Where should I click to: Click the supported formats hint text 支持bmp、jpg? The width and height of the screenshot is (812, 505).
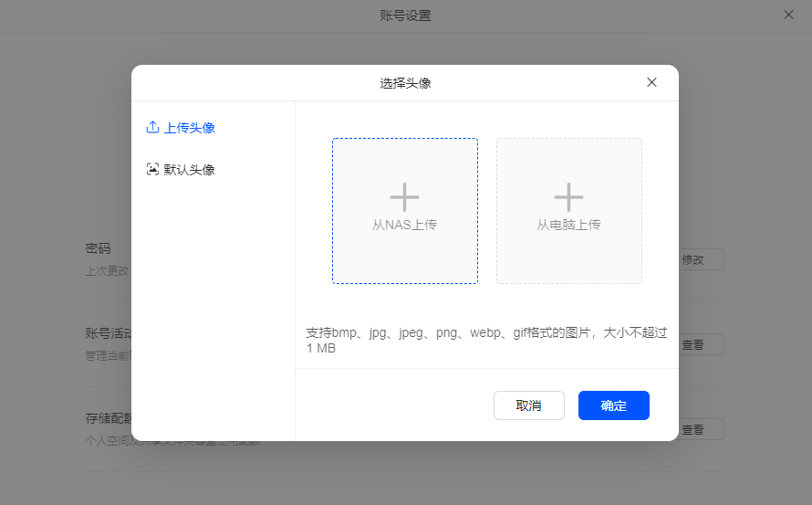(486, 340)
